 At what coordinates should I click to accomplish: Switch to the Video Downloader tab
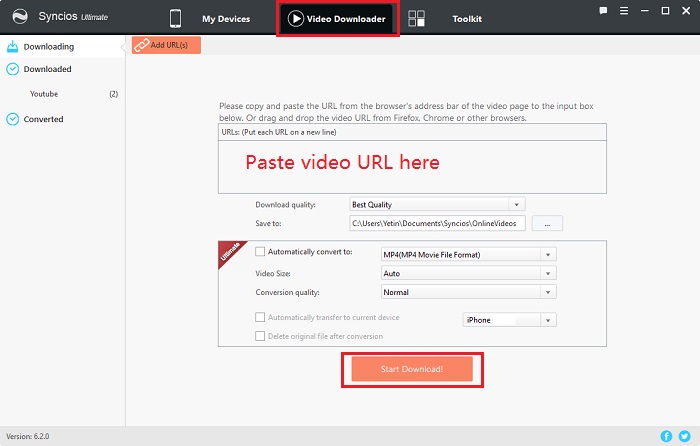(338, 19)
